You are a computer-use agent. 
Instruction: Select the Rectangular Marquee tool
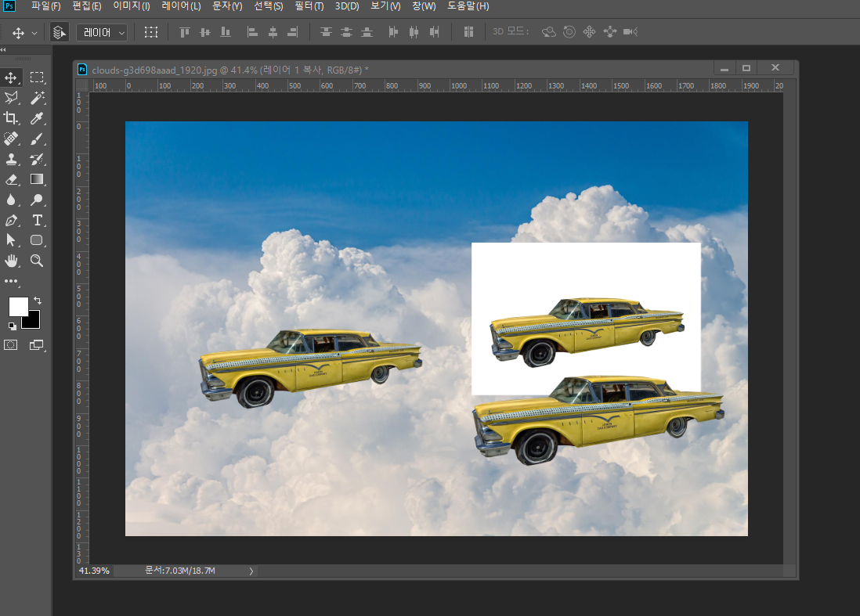(37, 77)
